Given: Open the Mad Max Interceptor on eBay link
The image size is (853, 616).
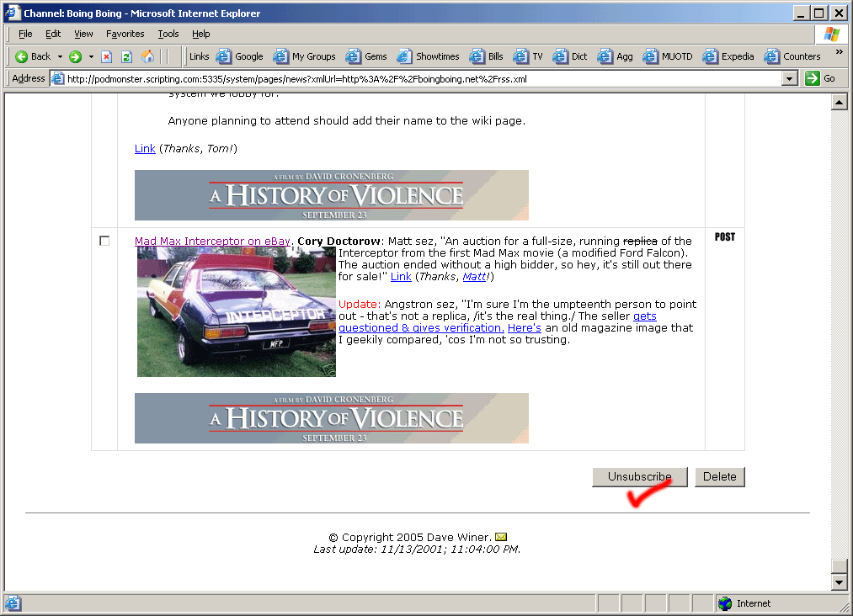Looking at the screenshot, I should click(x=212, y=241).
